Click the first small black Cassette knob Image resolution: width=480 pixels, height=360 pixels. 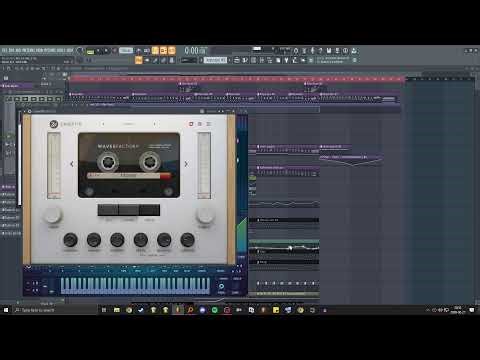pyautogui.click(x=70, y=239)
